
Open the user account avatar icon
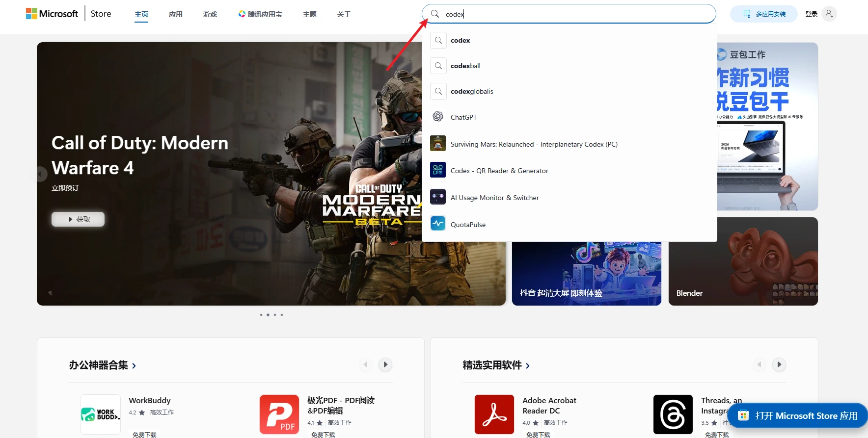pyautogui.click(x=829, y=14)
